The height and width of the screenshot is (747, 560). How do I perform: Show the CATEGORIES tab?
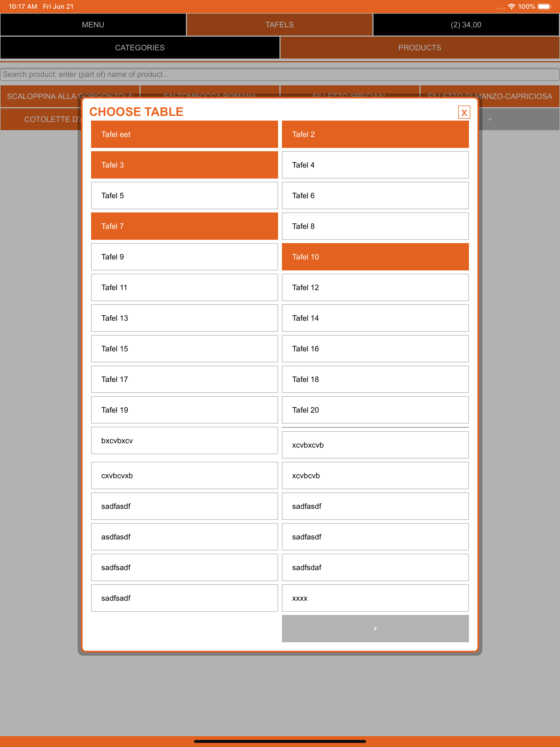point(140,48)
